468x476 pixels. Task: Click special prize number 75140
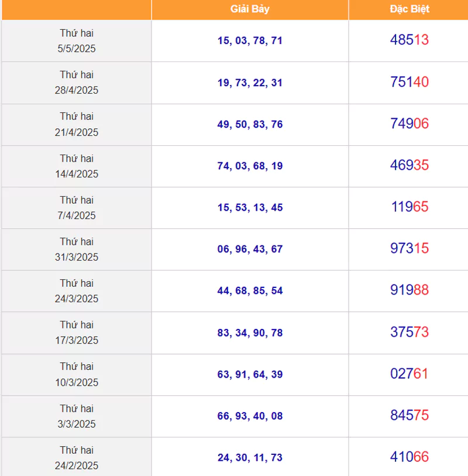tap(409, 82)
